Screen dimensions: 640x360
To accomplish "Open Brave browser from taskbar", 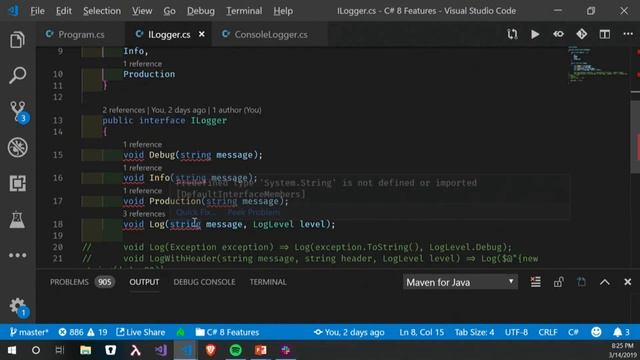I will pyautogui.click(x=211, y=350).
